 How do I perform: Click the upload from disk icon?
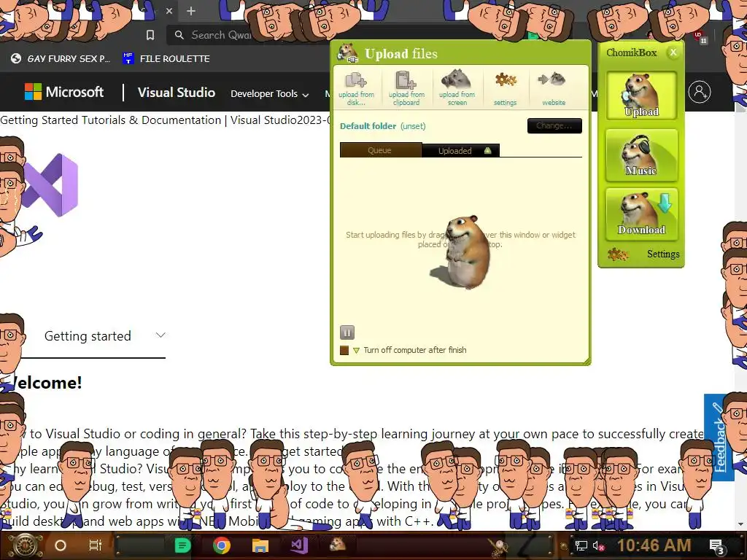[x=356, y=88]
